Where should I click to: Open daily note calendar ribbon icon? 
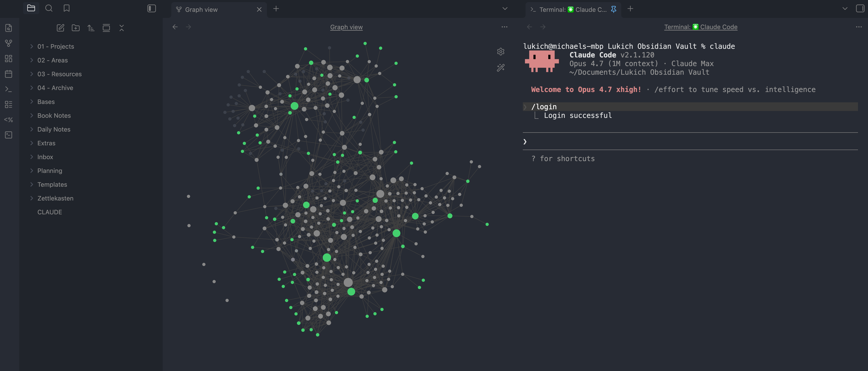9,74
